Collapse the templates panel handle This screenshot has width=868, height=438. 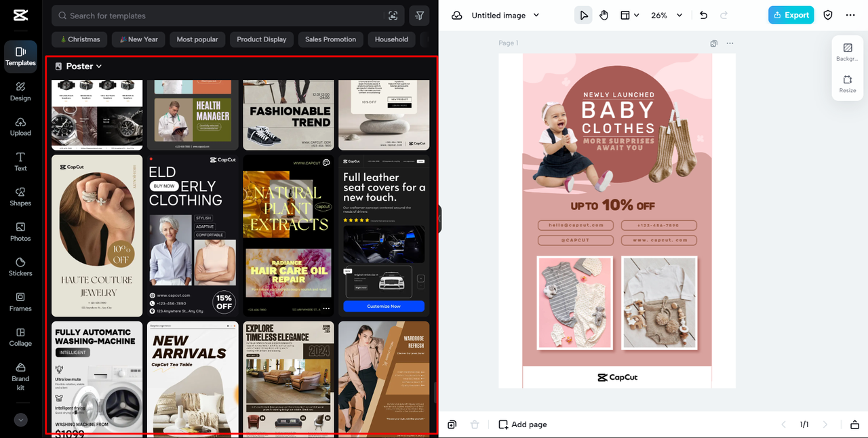[x=439, y=219]
